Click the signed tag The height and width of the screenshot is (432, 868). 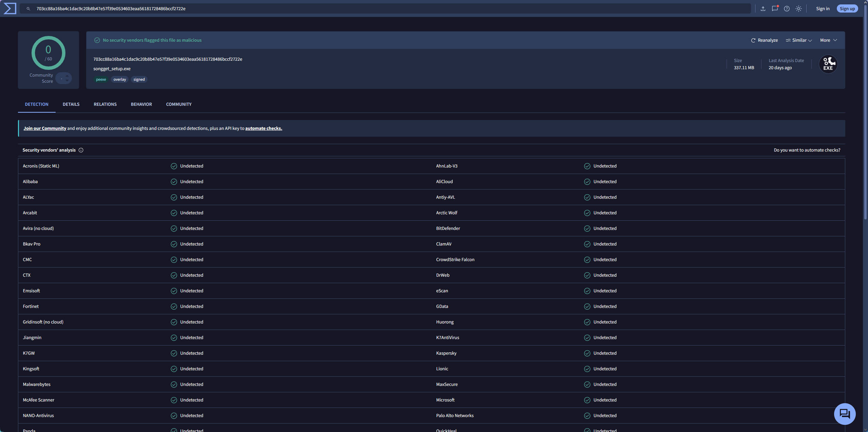click(x=139, y=80)
